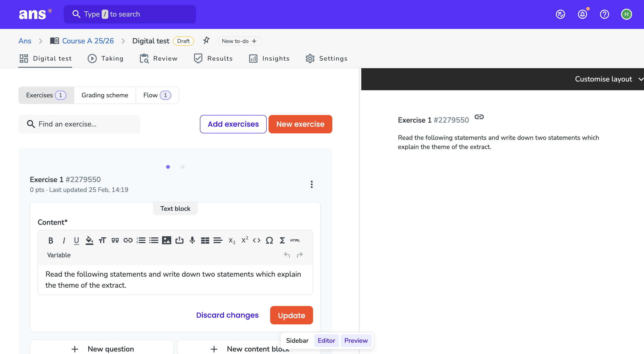Select the first pagination dot
The height and width of the screenshot is (354, 644).
click(x=168, y=167)
